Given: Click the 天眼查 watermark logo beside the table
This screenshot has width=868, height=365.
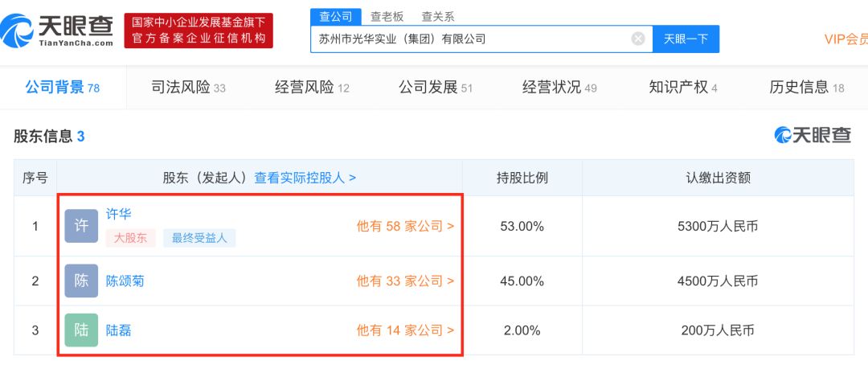Looking at the screenshot, I should 812,136.
